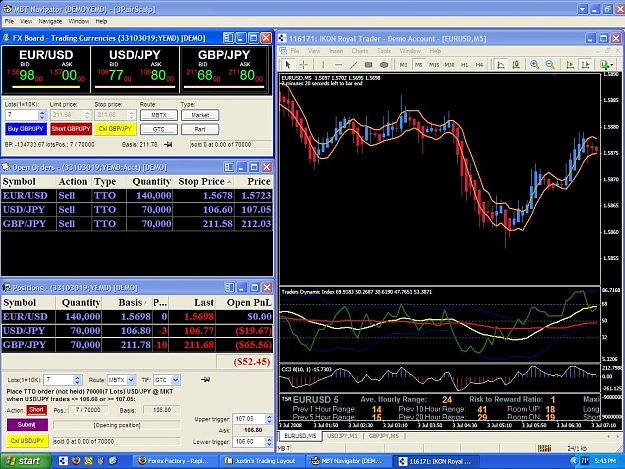Click the Market type button
This screenshot has height=469, width=625.
click(200, 115)
